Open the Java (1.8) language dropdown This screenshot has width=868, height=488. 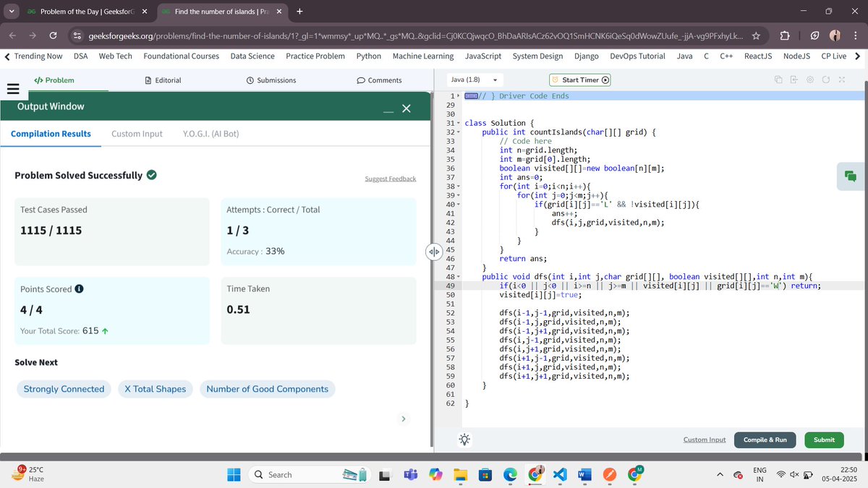(x=475, y=80)
